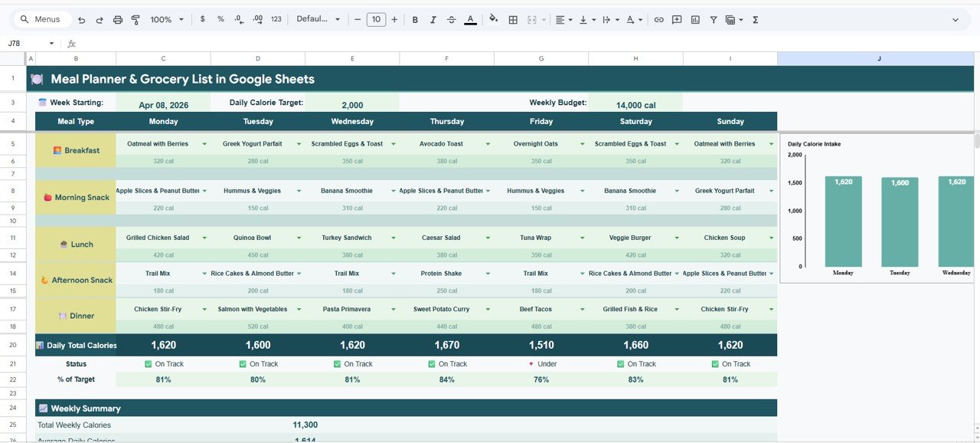Click the Print icon
This screenshot has height=443, width=980.
click(x=117, y=19)
